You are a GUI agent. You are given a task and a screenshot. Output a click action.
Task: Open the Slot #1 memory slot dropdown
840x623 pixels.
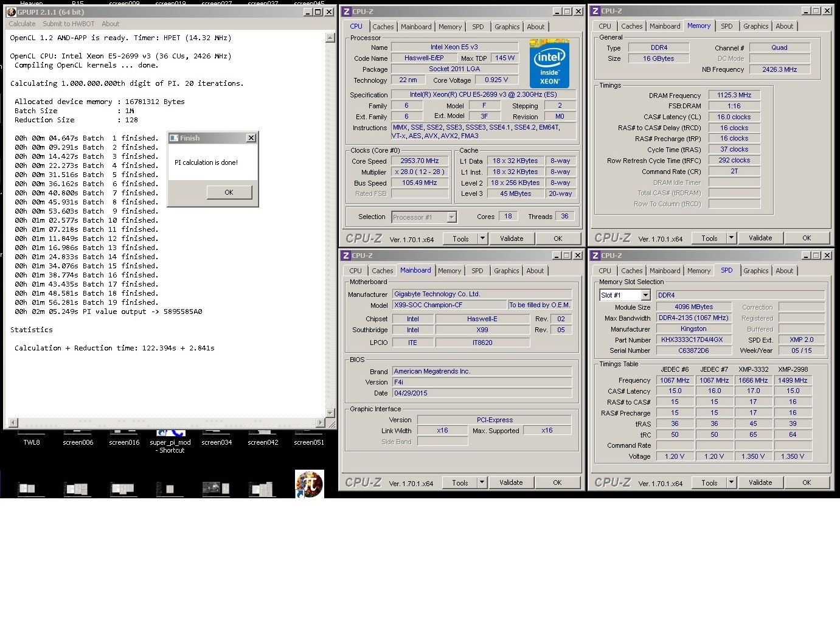pyautogui.click(x=645, y=295)
